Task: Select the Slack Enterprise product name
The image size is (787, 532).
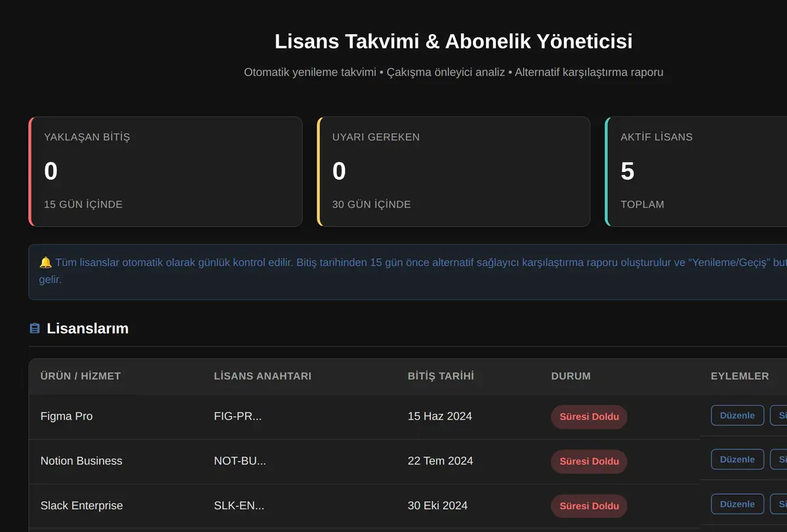Action: (x=81, y=505)
